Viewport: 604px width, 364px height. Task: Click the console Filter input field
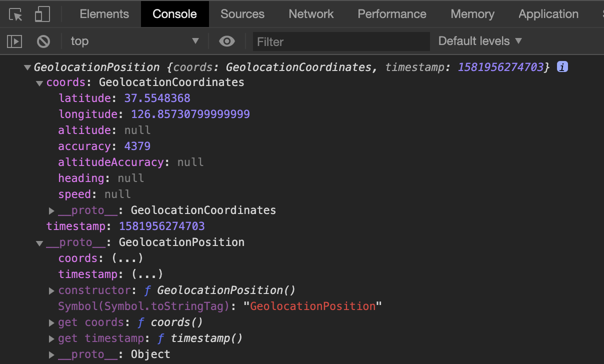[341, 41]
